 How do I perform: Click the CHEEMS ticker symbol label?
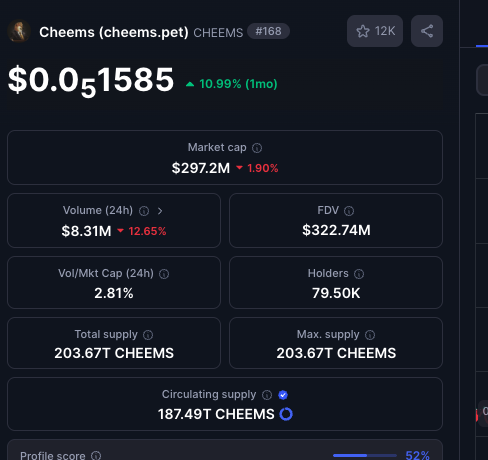click(x=218, y=33)
